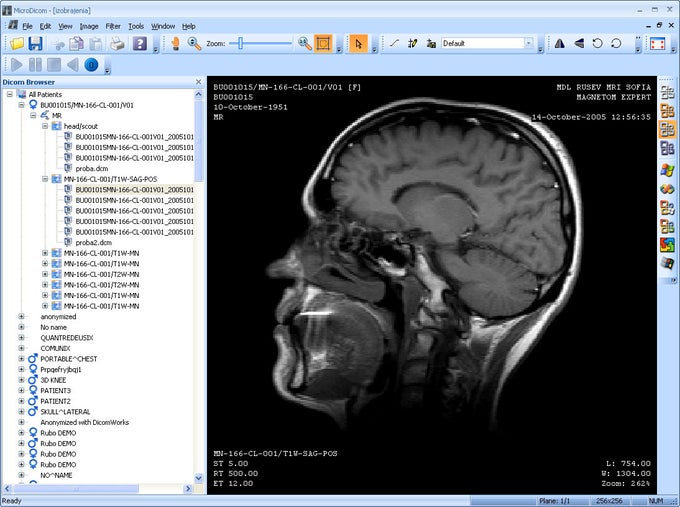Expand the 3D KNEE patient node
Viewport: 680px width, 507px height.
pyautogui.click(x=21, y=379)
